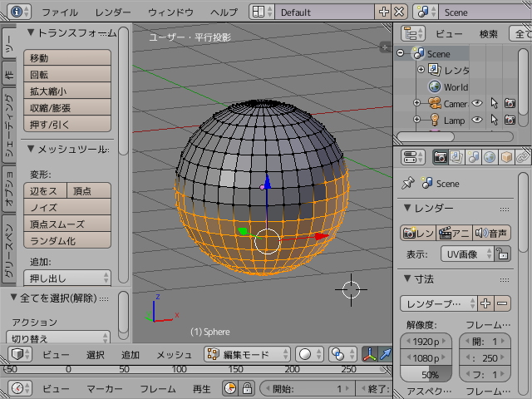Click the render image button
Viewport: 532px width, 399px height.
pos(418,233)
